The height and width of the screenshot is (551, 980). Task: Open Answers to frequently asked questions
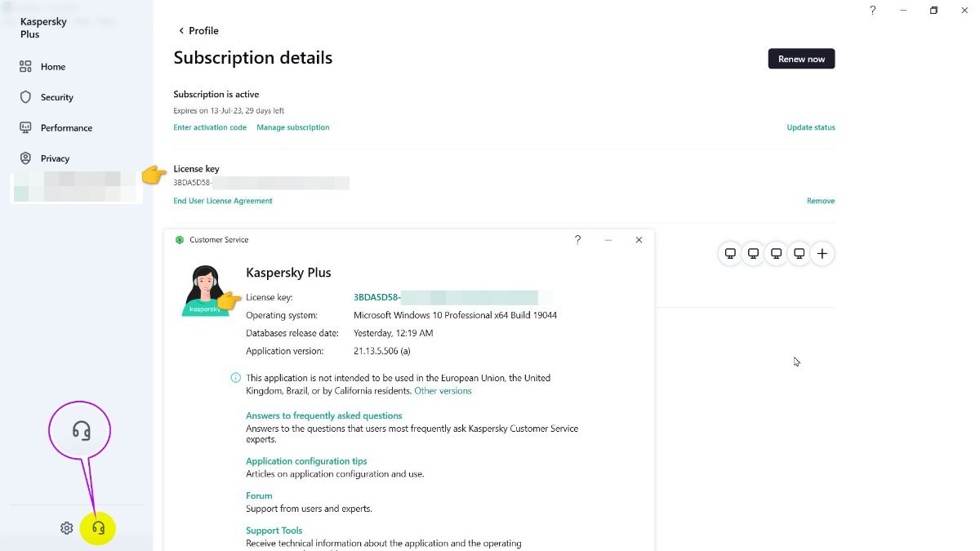pyautogui.click(x=324, y=415)
